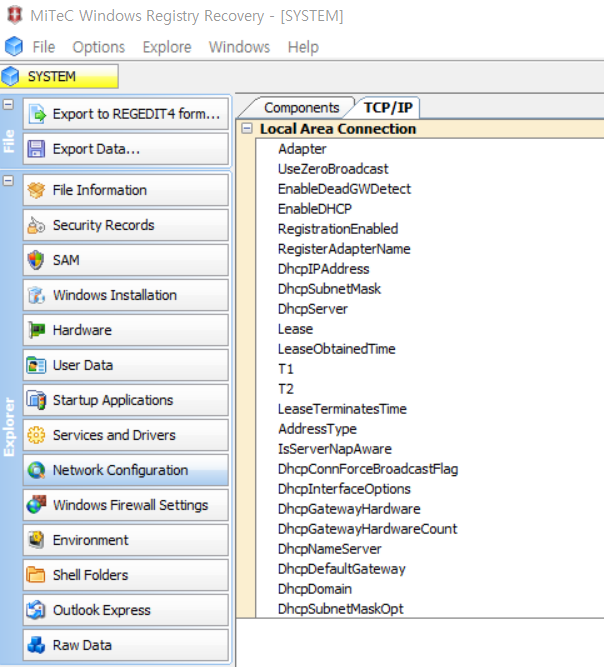Select the T2 row
604x667 pixels.
pos(430,389)
